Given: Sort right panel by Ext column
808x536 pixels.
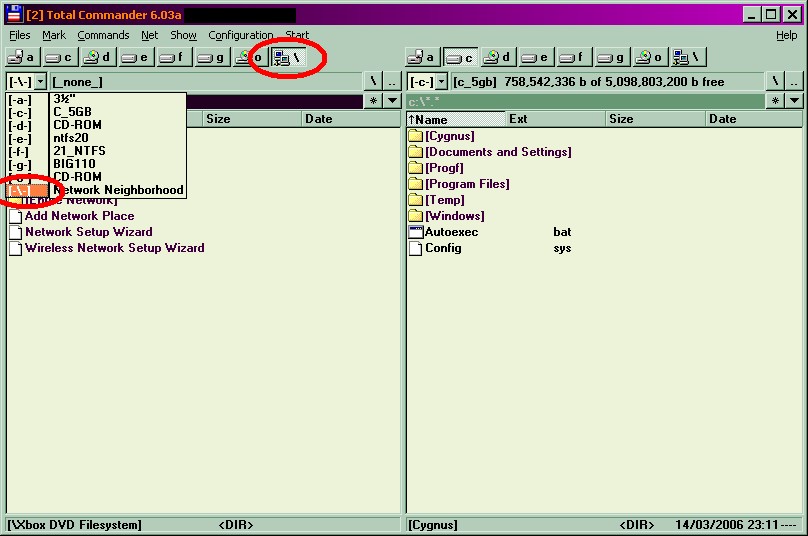Looking at the screenshot, I should [x=556, y=119].
